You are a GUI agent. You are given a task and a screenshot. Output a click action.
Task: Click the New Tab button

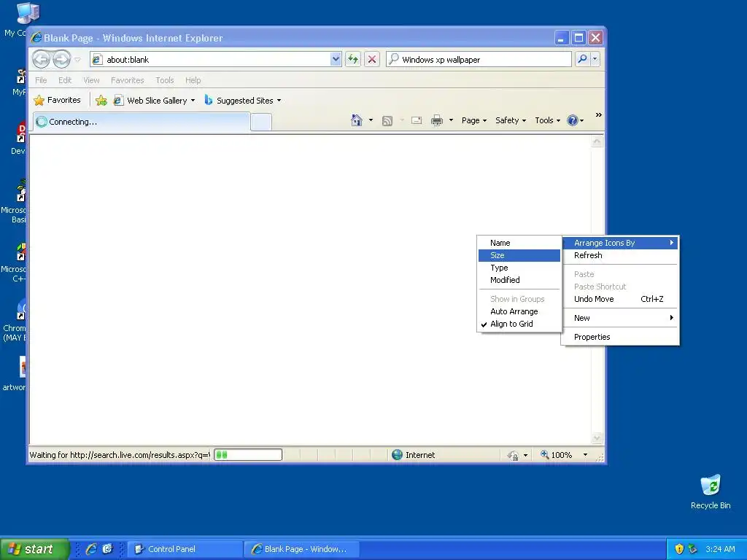click(261, 122)
